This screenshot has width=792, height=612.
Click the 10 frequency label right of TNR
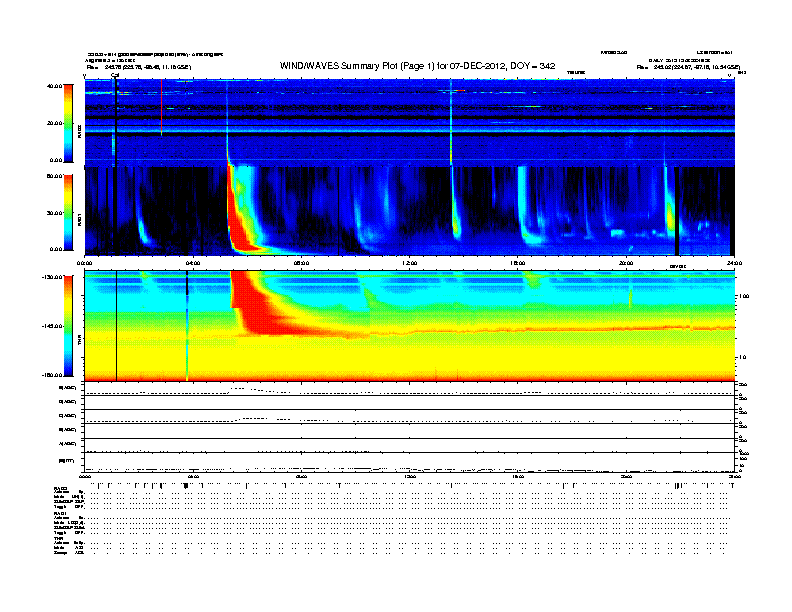pos(742,358)
